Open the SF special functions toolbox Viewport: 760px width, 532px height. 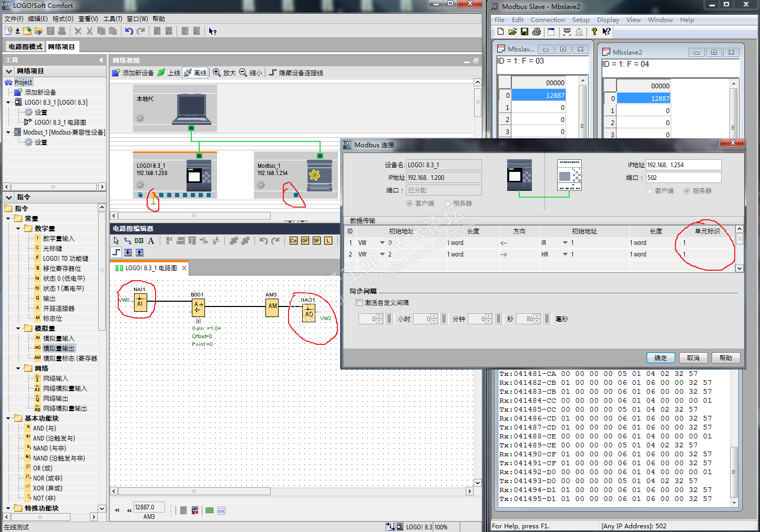pos(316,241)
